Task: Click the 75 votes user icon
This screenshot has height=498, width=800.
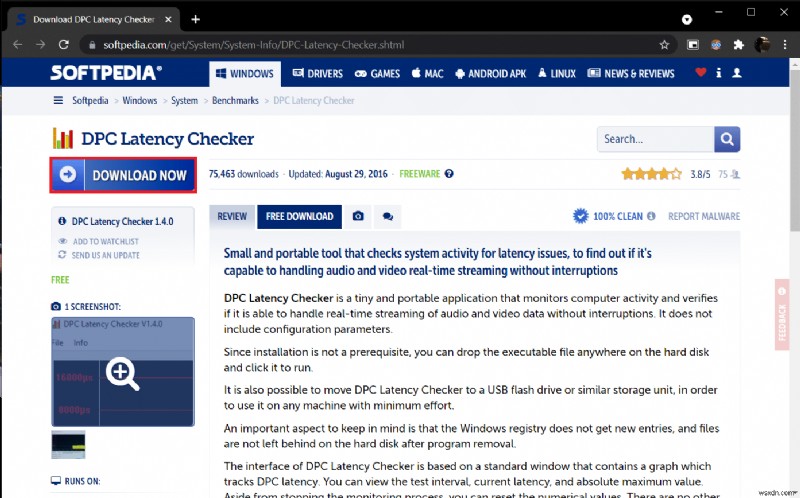Action: [735, 175]
